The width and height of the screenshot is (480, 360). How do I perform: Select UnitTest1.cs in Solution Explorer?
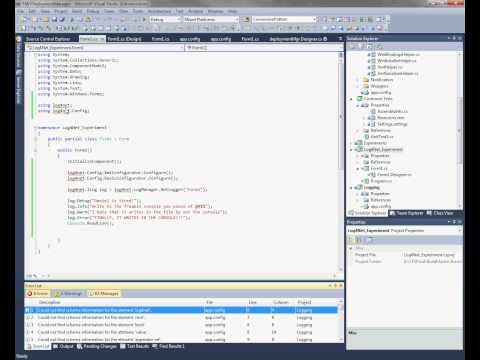pos(382,137)
